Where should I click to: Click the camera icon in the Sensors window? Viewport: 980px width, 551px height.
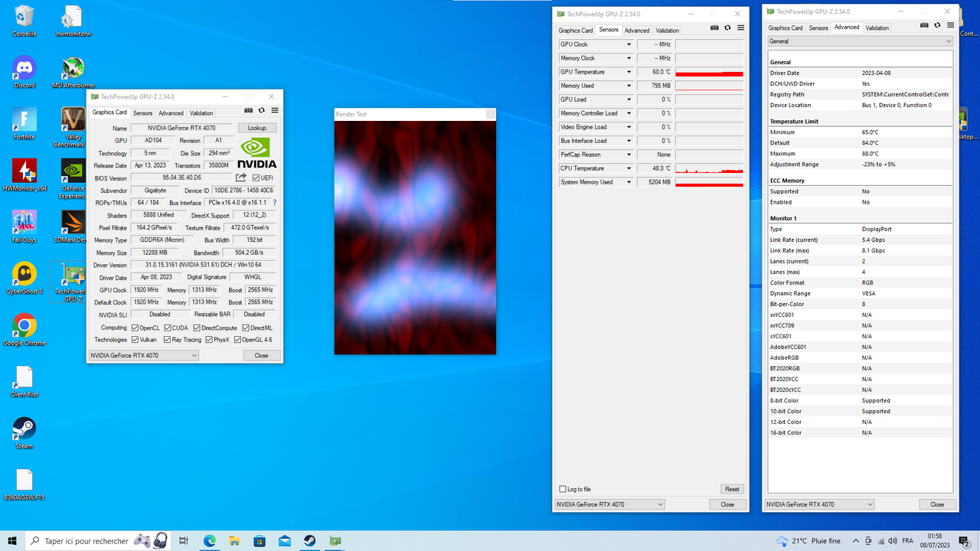coord(714,28)
